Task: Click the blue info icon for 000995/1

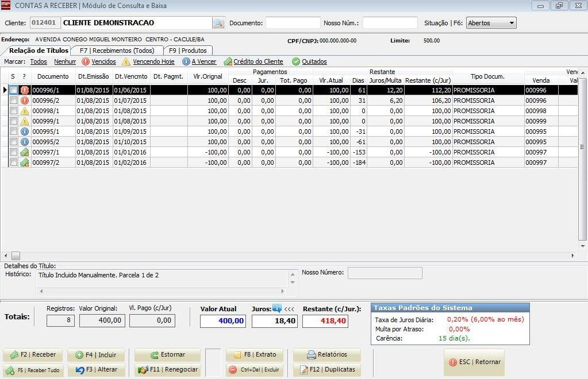Action: coord(24,132)
